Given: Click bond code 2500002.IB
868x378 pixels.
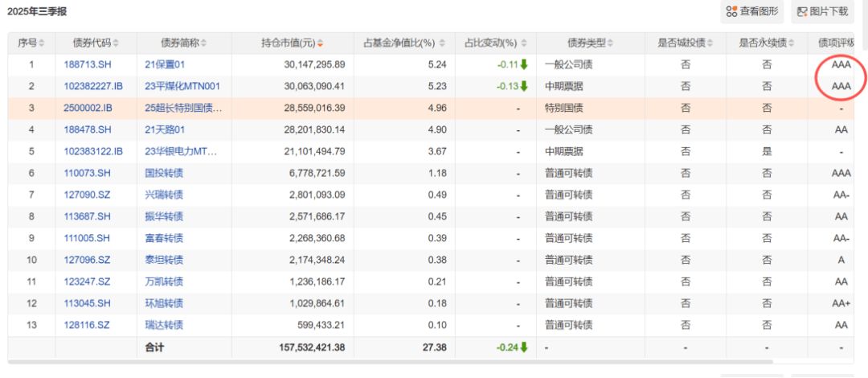Looking at the screenshot, I should (x=90, y=108).
